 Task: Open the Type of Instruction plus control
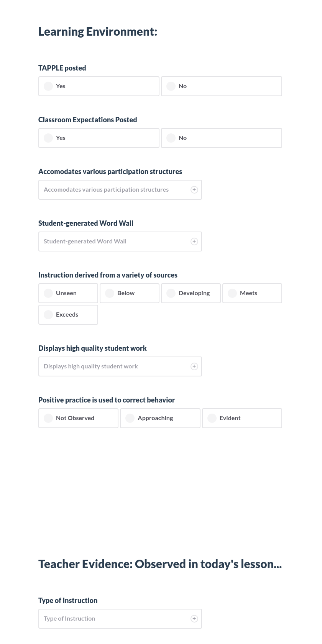pos(194,618)
